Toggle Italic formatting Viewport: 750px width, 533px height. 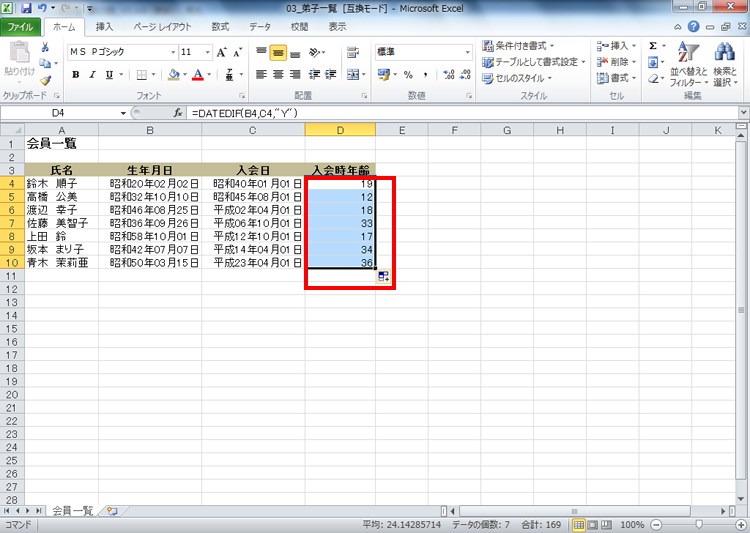(92, 75)
